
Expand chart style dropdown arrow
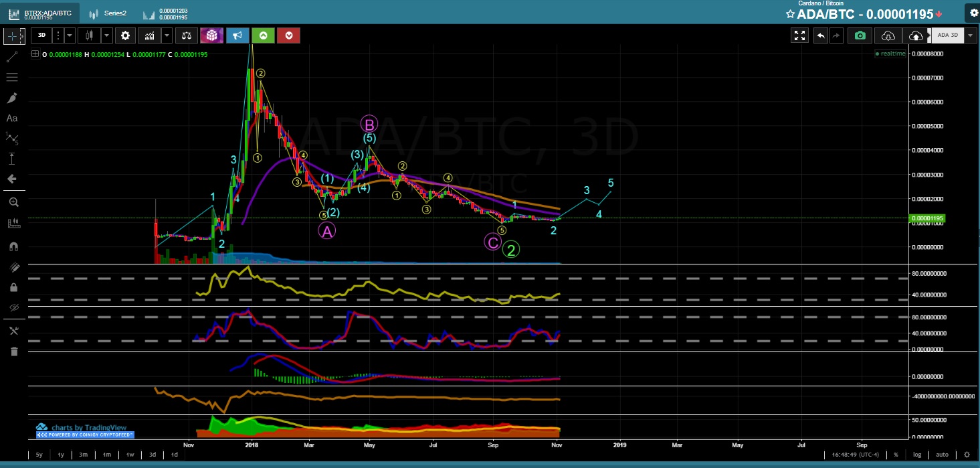coord(107,35)
